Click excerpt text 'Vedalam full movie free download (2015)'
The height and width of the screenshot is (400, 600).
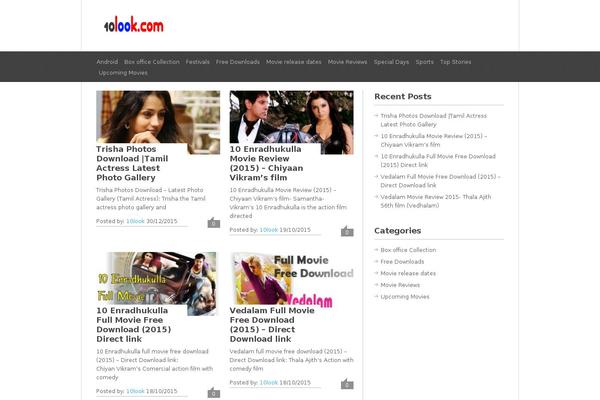[x=286, y=351]
